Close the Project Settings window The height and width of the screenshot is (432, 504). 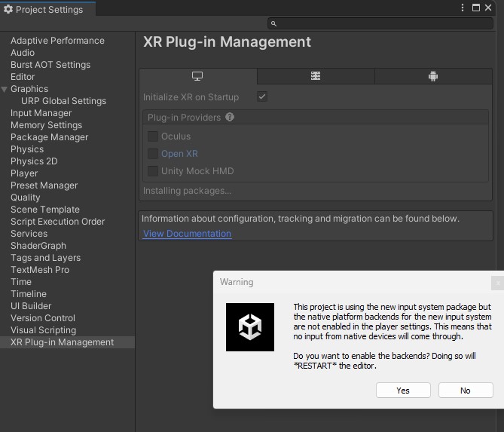coord(488,8)
